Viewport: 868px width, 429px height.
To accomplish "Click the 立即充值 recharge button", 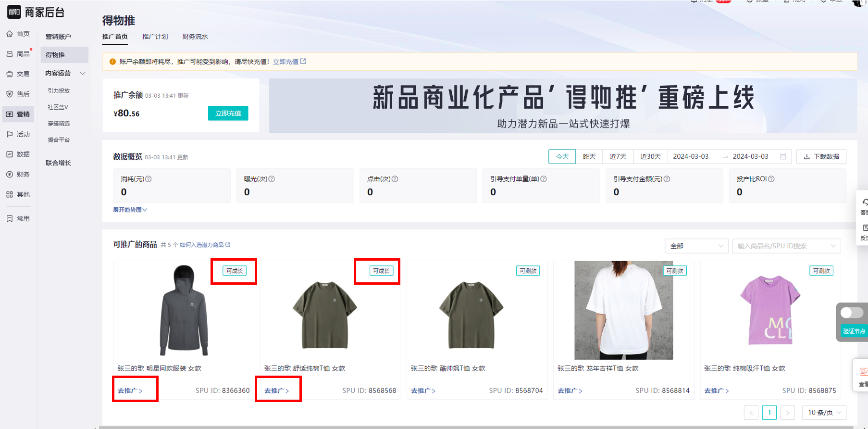I will pyautogui.click(x=228, y=114).
